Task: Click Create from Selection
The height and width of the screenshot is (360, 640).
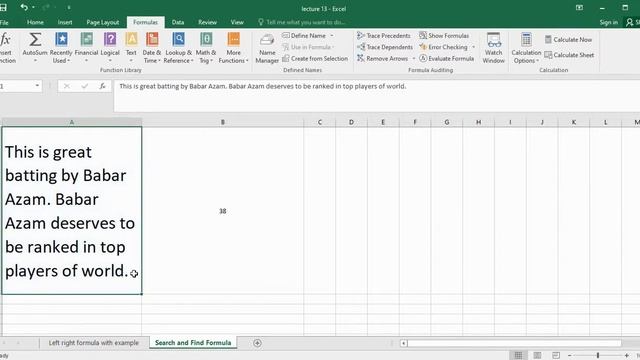Action: pyautogui.click(x=315, y=58)
